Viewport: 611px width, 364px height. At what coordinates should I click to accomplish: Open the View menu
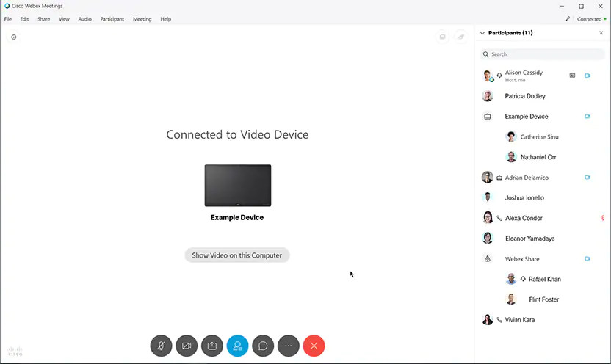[x=64, y=18]
